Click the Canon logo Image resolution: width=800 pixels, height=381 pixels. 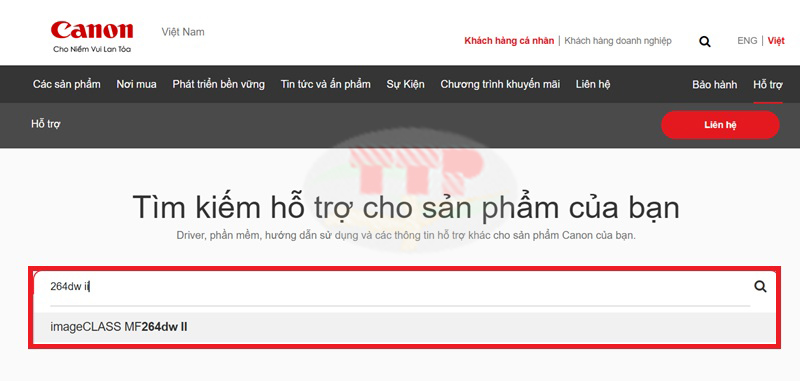92,36
